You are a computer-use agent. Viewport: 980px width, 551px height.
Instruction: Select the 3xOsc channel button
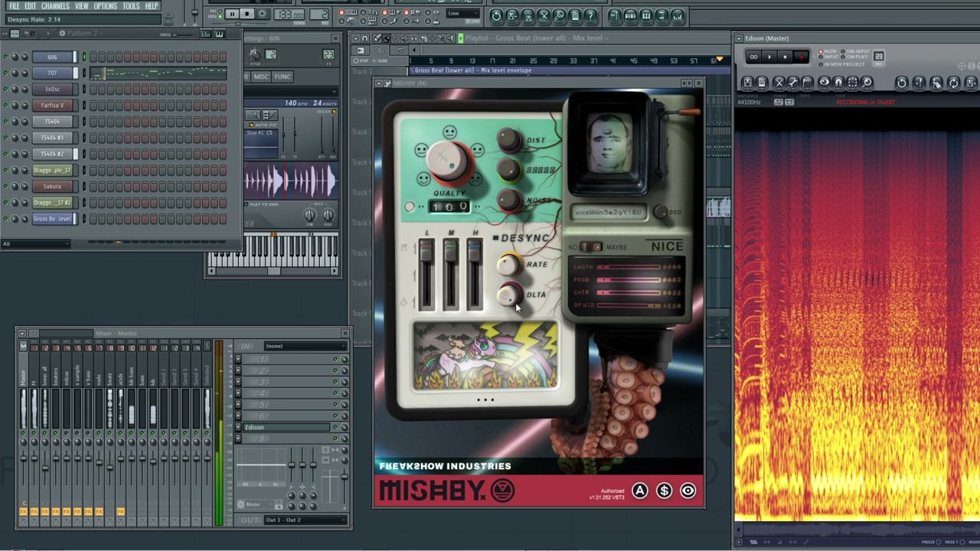52,89
